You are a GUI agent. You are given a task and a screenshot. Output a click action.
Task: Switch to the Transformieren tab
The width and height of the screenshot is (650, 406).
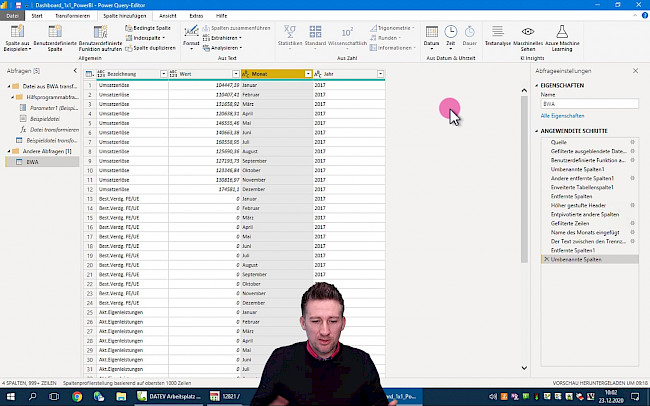coord(72,16)
